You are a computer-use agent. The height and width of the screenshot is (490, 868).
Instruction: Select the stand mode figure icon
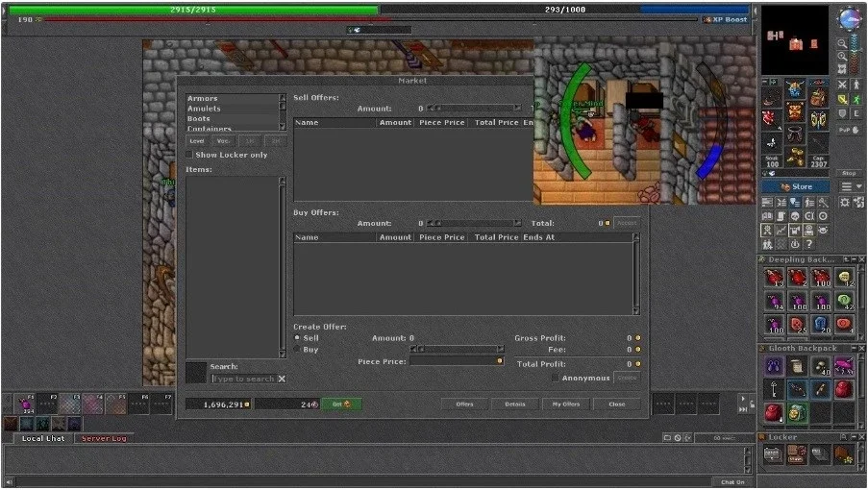coord(856,85)
